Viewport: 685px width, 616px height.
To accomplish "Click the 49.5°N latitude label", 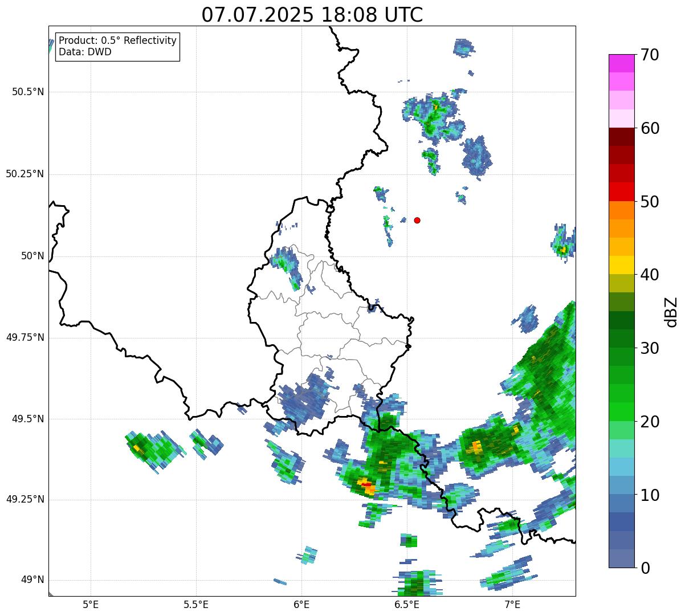I will (28, 419).
